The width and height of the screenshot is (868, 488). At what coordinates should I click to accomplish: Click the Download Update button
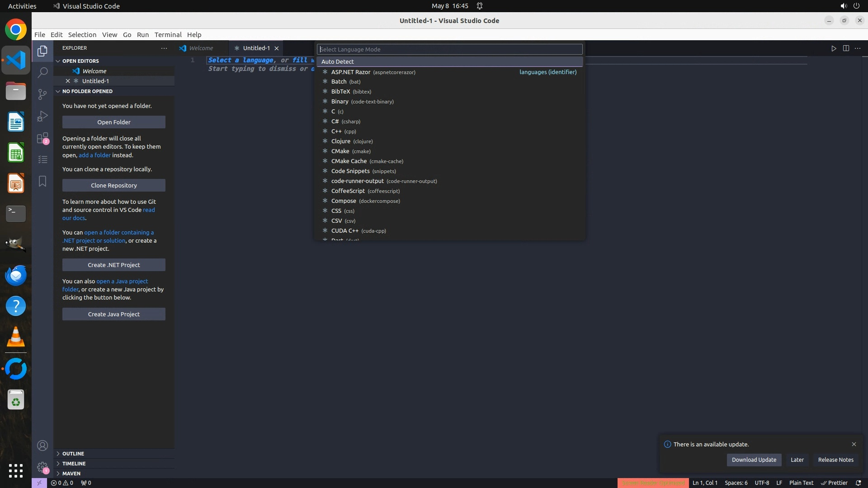pyautogui.click(x=754, y=460)
